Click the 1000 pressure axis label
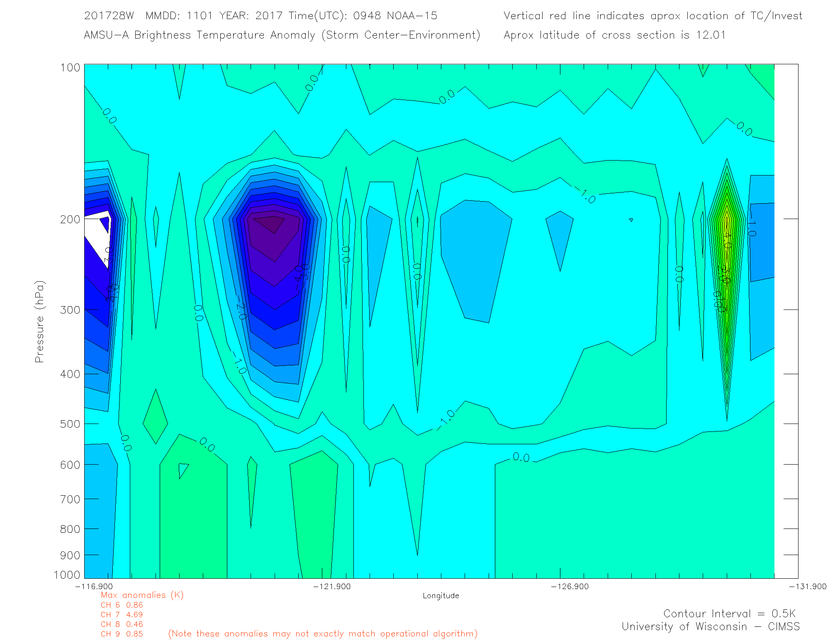The width and height of the screenshot is (840, 643). tap(67, 575)
